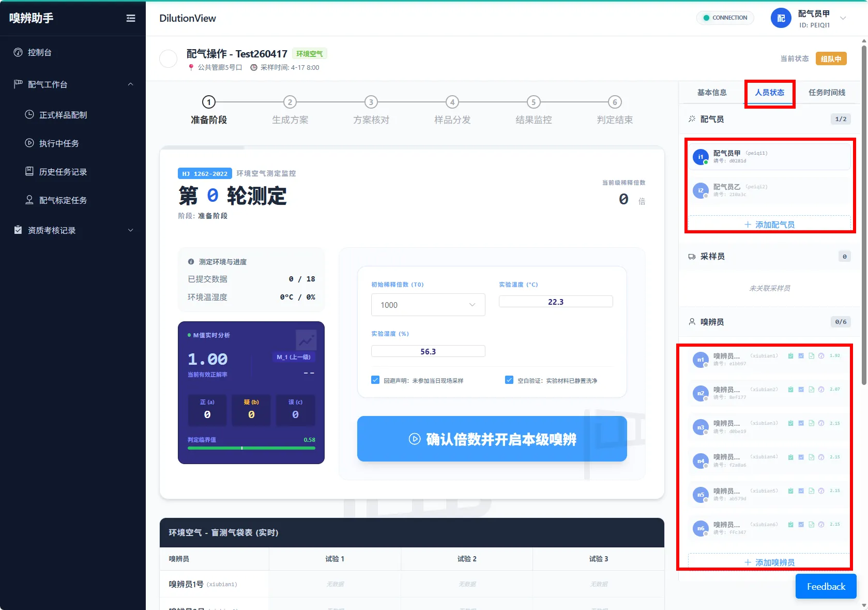This screenshot has width=868, height=610.
Task: Select step 6 判定结束 circle
Action: point(615,102)
